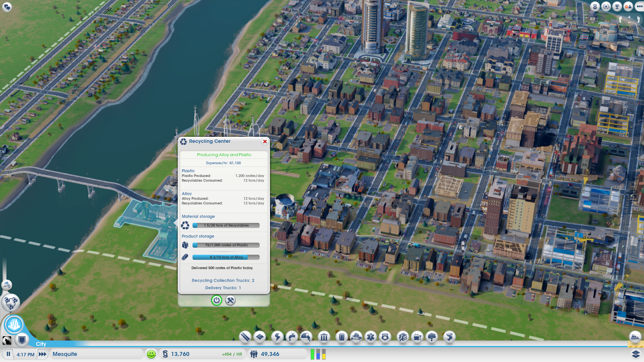This screenshot has width=644, height=362.
Task: Open the Government buildings menu
Action: 324,337
